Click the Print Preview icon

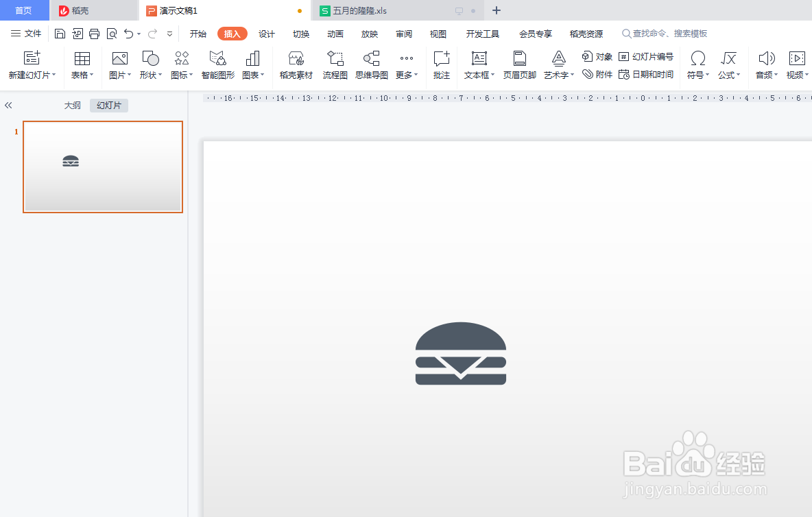(x=111, y=34)
